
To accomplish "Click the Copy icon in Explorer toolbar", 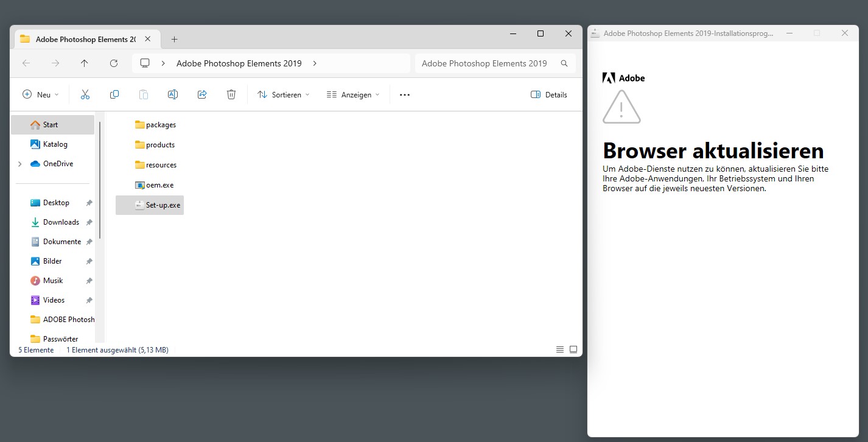I will (x=114, y=94).
